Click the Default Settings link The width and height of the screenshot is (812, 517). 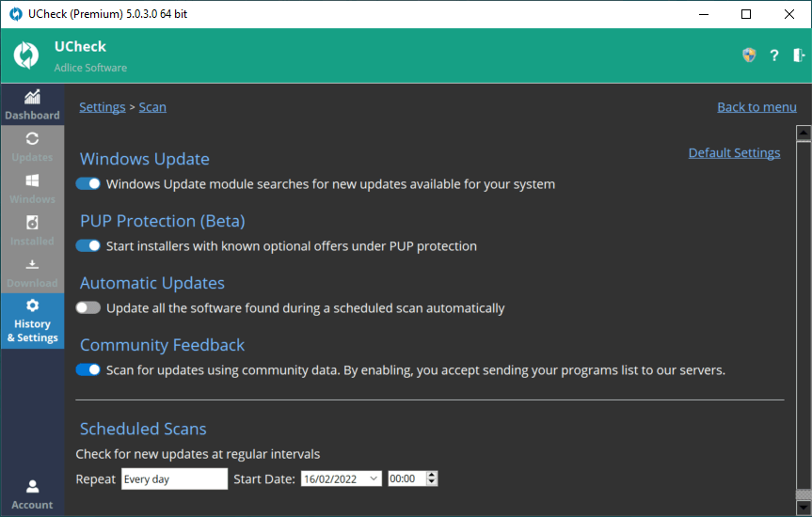click(734, 153)
